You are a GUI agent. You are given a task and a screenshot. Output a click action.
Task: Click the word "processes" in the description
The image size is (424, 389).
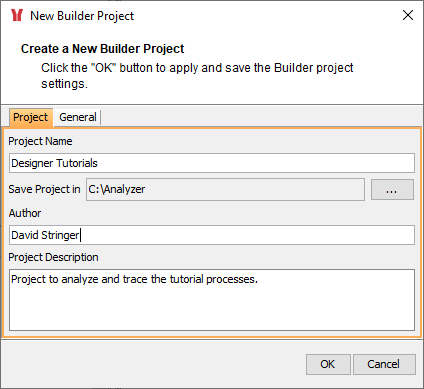(x=231, y=279)
